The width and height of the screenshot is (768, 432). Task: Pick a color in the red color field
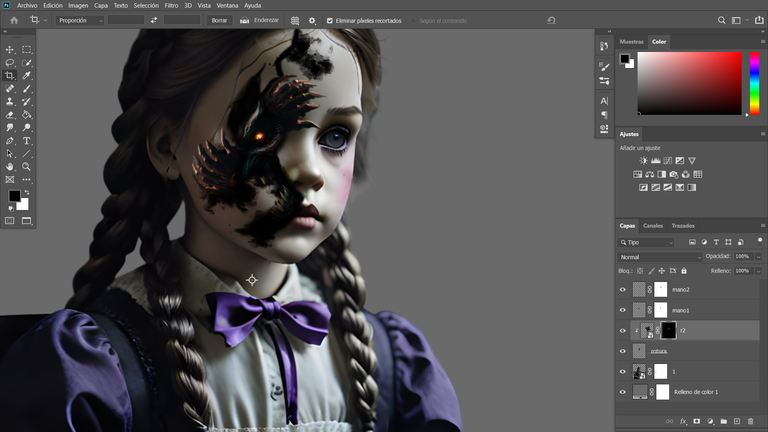pyautogui.click(x=690, y=83)
